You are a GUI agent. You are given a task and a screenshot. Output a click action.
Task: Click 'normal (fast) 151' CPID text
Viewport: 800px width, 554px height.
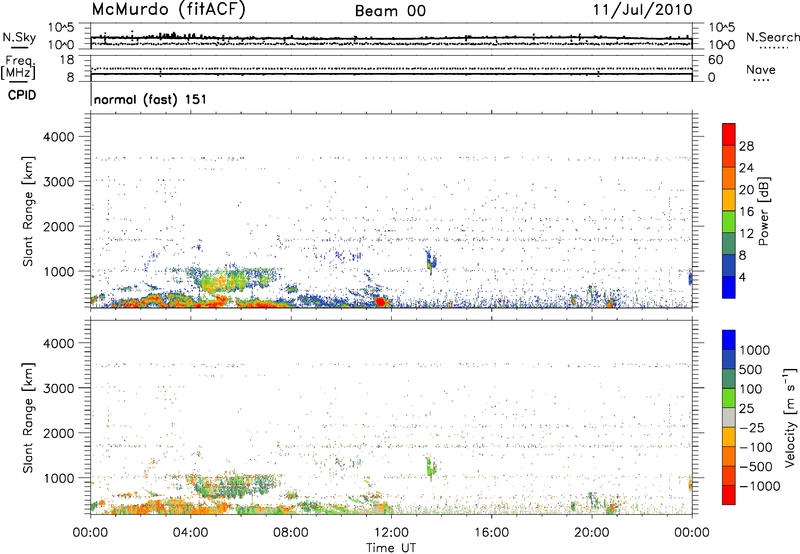[x=151, y=99]
